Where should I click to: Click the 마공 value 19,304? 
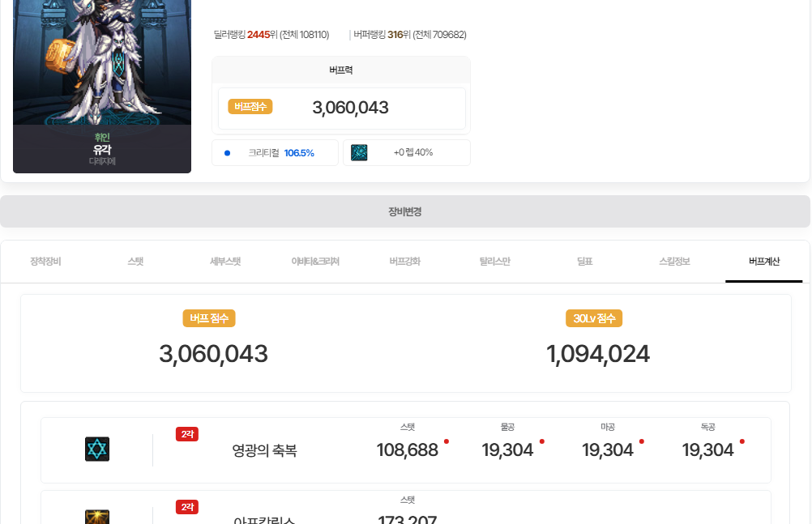click(608, 450)
